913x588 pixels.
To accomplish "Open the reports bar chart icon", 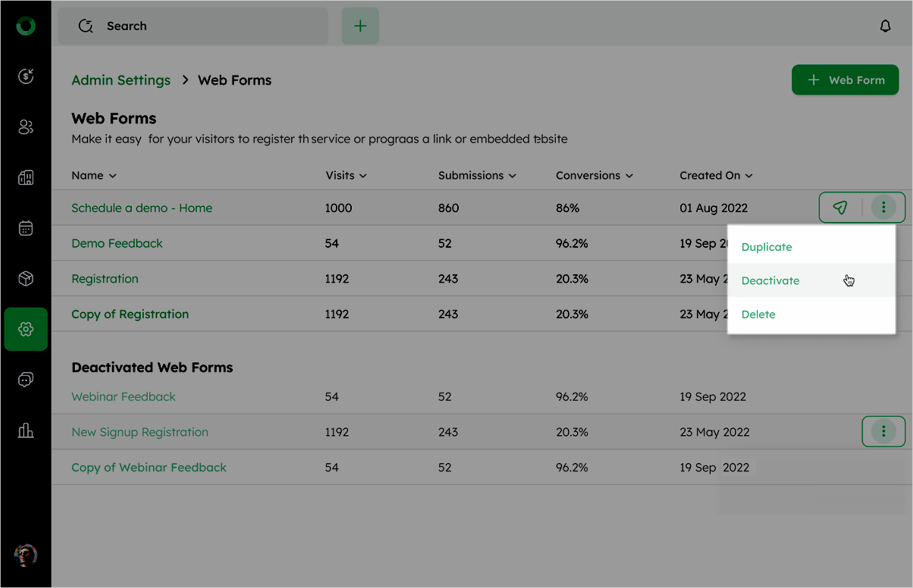I will pyautogui.click(x=26, y=430).
